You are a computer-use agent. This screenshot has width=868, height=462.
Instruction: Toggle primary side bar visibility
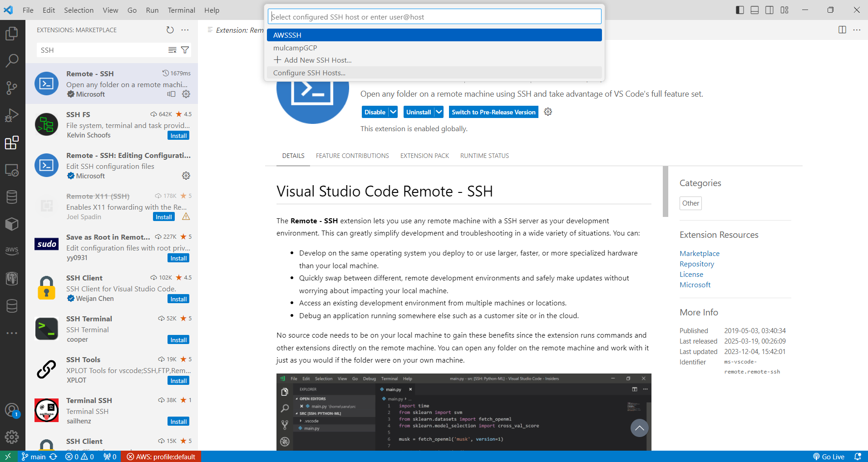(740, 10)
